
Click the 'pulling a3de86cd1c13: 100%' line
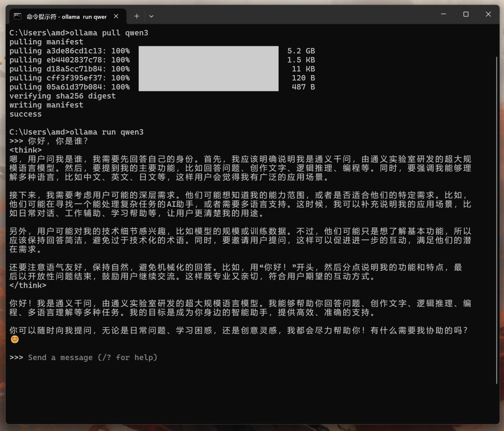tap(70, 51)
